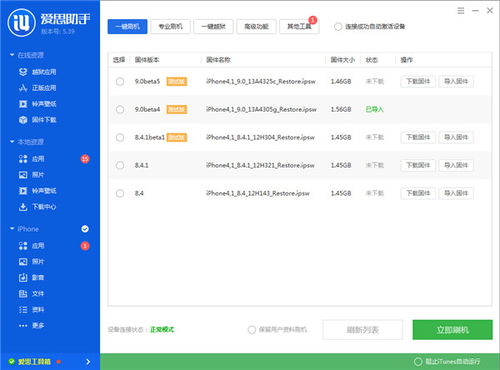
Task: Open 应用 icon under iPhone section
Action: pos(23,246)
